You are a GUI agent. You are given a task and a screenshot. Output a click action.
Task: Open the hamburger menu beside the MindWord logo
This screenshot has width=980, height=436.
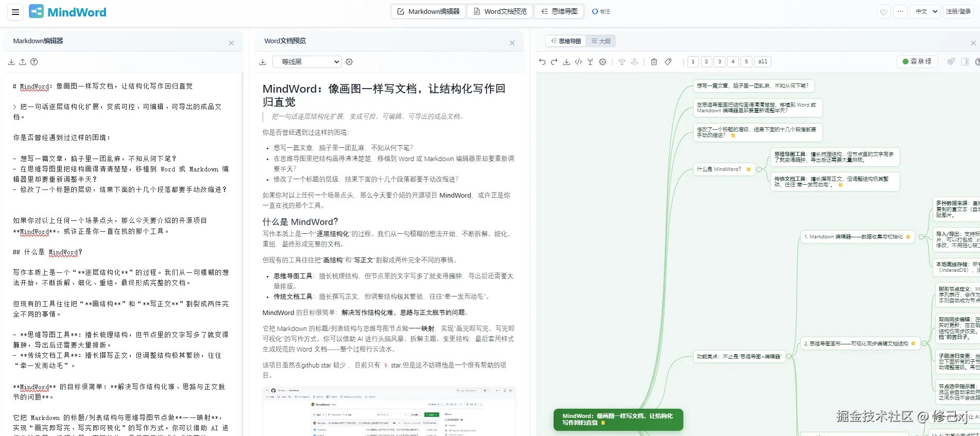[x=15, y=12]
